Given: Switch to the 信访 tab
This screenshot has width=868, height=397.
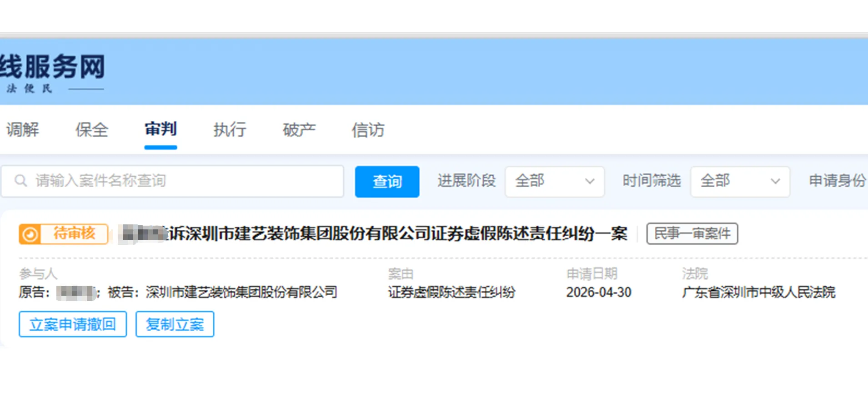Looking at the screenshot, I should click(368, 130).
